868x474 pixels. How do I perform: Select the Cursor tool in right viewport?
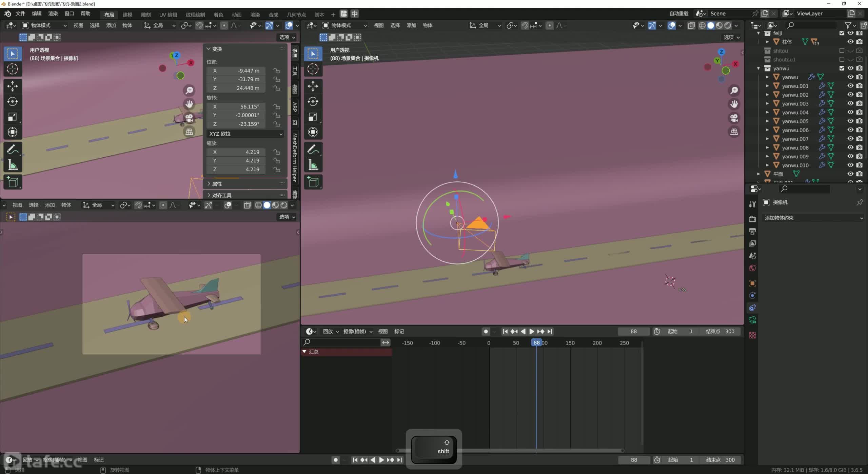(x=313, y=69)
